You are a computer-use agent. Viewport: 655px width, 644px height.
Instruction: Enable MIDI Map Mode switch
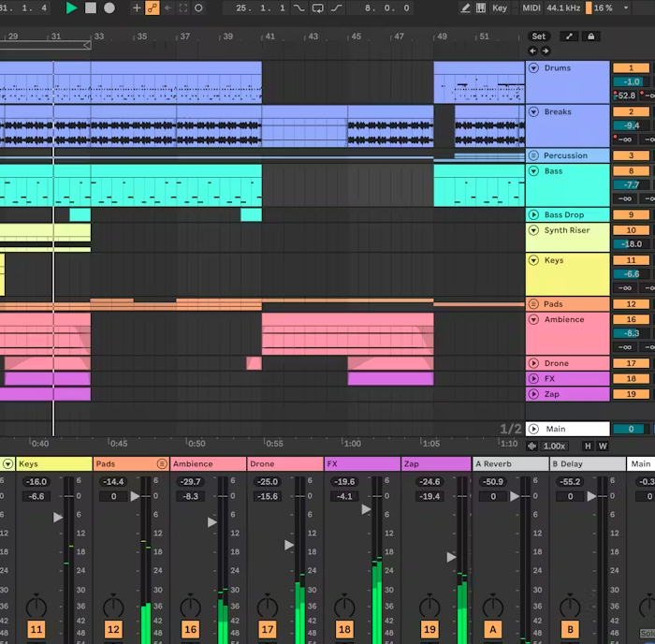[531, 7]
